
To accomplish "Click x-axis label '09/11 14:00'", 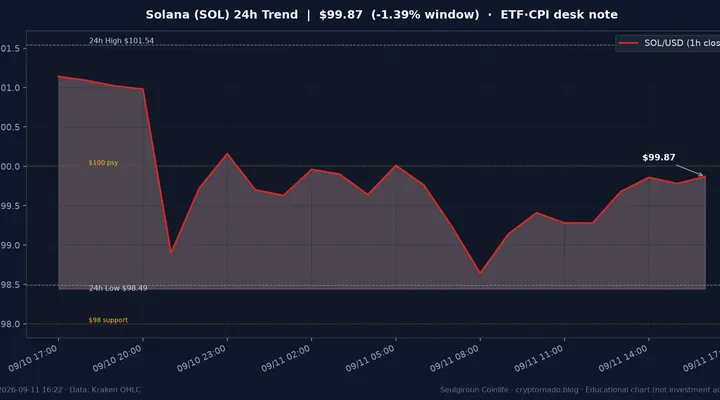I will pyautogui.click(x=623, y=358).
